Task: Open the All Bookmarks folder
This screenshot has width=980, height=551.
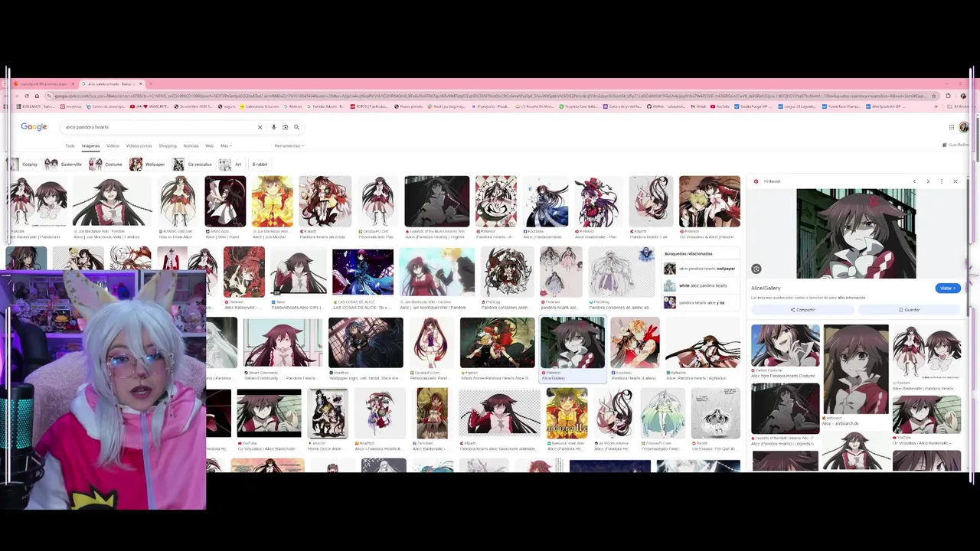Action: tap(959, 106)
